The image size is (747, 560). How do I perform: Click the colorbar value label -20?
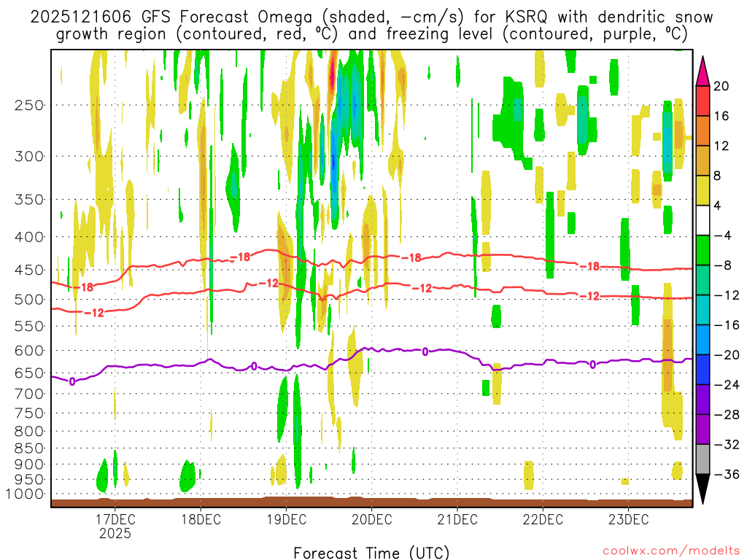tap(727, 355)
